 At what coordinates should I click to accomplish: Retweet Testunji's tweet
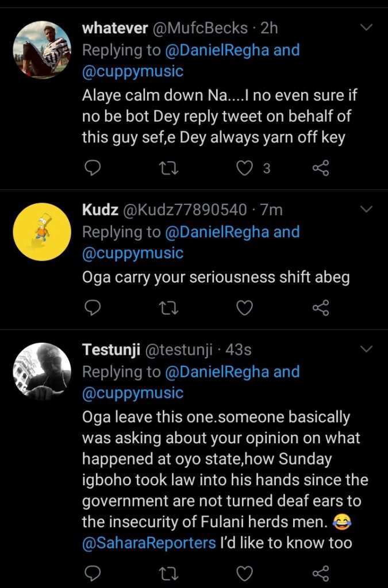point(168,572)
